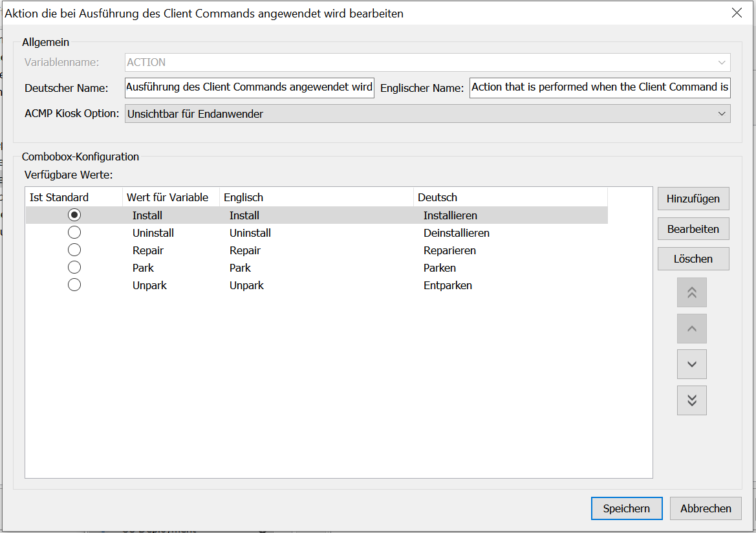Image resolution: width=756 pixels, height=533 pixels.
Task: Open the ACMP Kiosk Option dropdown
Action: pos(427,114)
